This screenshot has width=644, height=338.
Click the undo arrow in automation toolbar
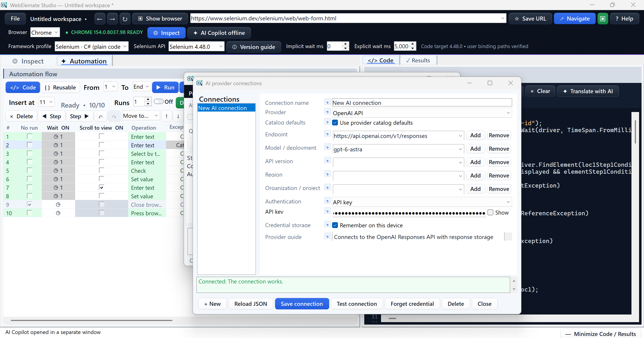click(x=100, y=116)
